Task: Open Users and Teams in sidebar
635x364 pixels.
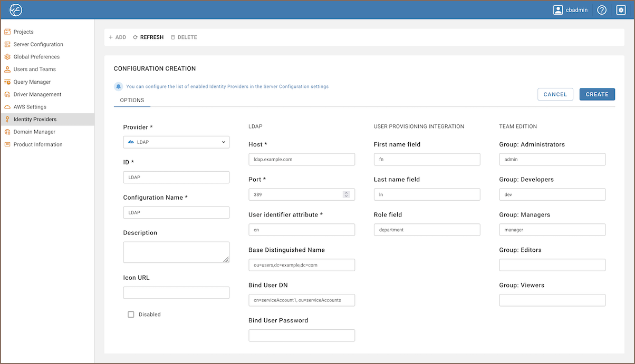Action: [x=34, y=70]
